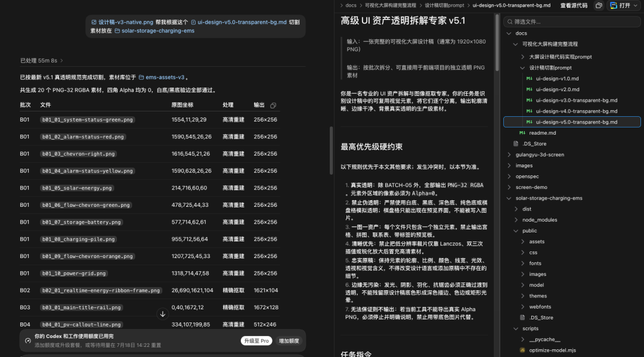Image resolution: width=644 pixels, height=357 pixels.
Task: Open ui-design-v2.0.md in the file tree
Action: click(x=557, y=89)
